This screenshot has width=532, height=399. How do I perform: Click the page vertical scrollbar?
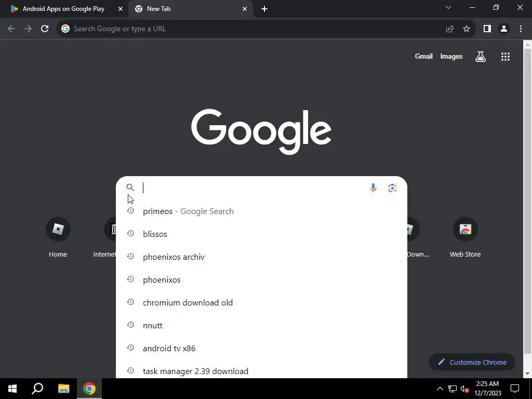coord(527,200)
